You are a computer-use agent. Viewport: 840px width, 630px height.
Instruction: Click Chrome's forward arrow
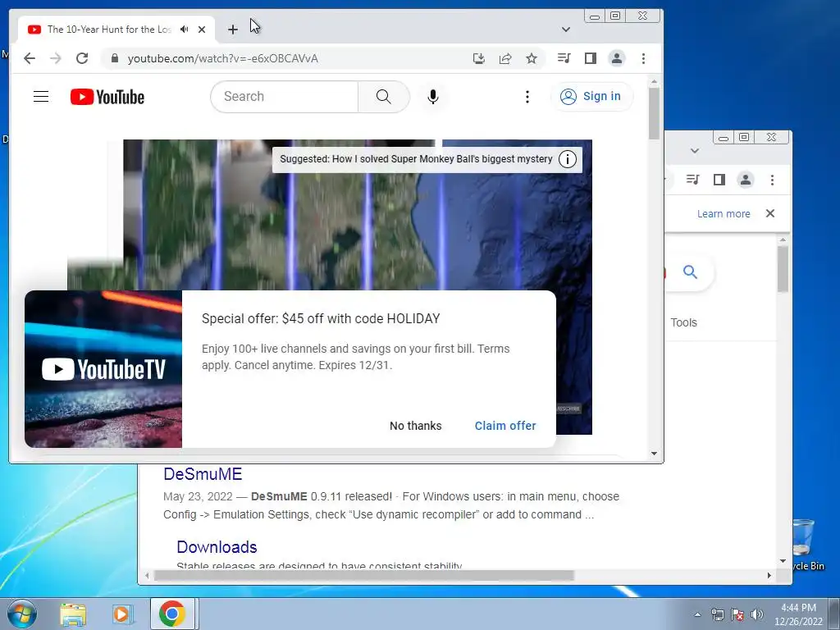tap(56, 58)
